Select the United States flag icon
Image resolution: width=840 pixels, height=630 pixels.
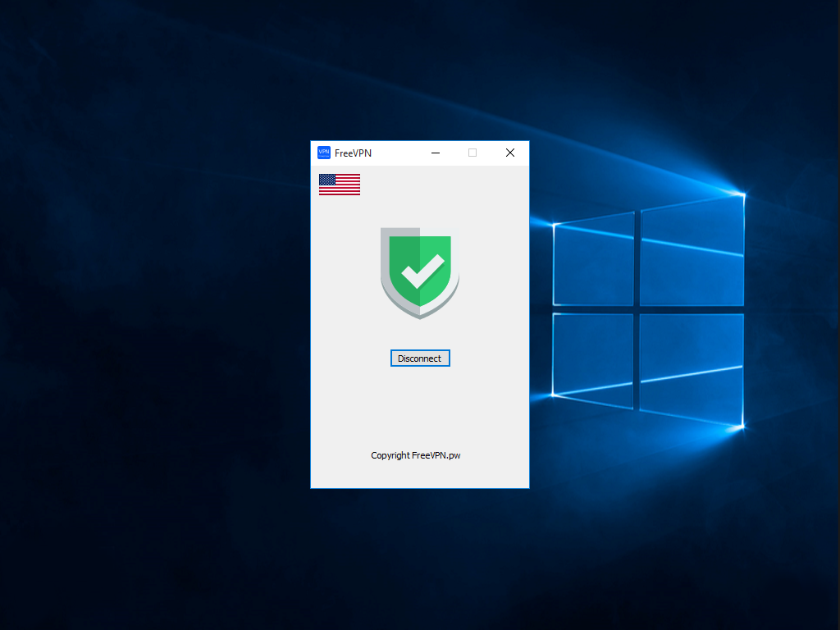point(340,185)
